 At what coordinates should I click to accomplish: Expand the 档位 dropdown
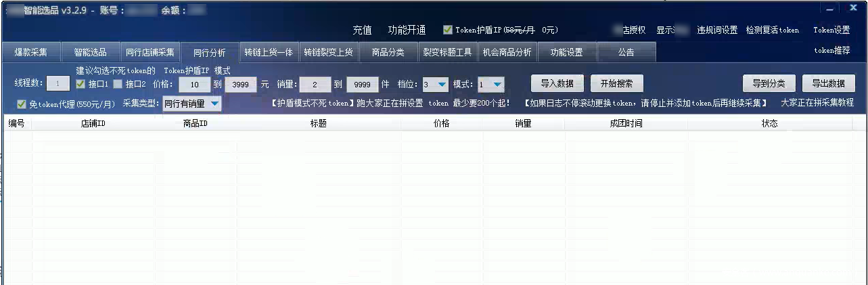point(442,84)
